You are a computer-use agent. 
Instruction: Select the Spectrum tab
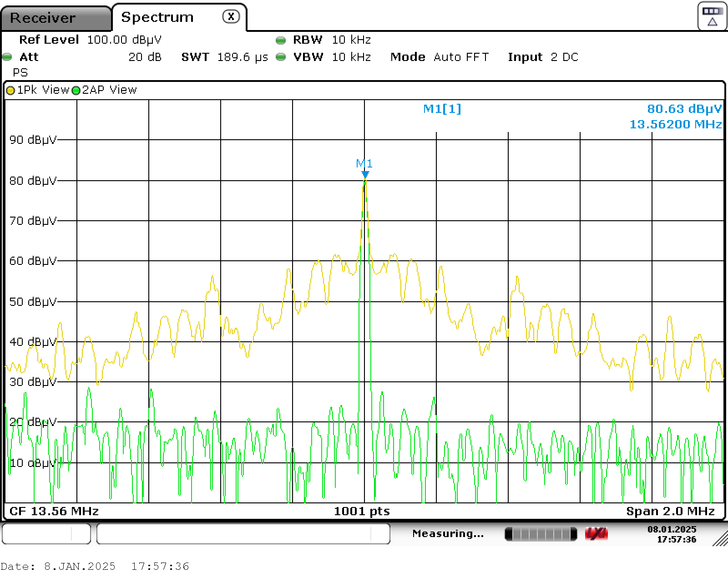click(x=157, y=17)
